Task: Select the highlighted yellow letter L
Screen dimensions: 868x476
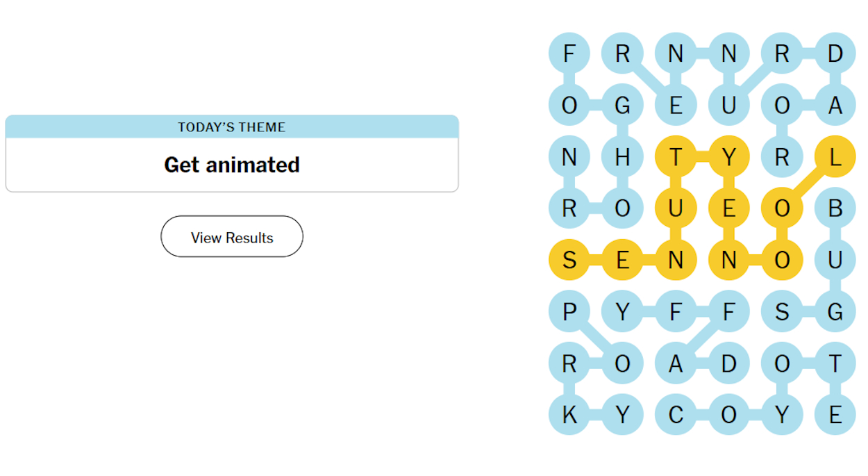Action: [835, 156]
